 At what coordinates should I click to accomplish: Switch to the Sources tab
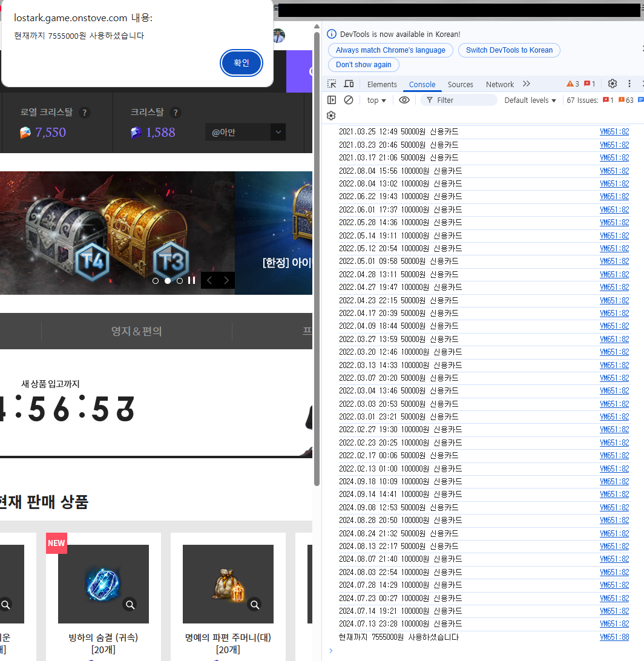coord(461,84)
